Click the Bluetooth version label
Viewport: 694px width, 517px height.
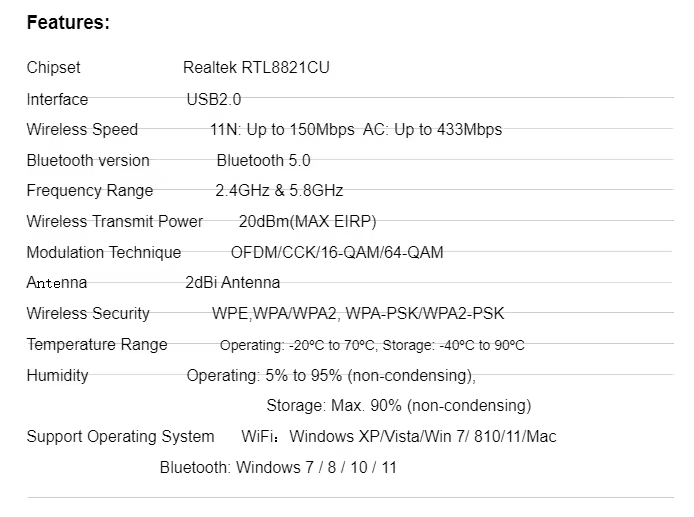pyautogui.click(x=88, y=160)
